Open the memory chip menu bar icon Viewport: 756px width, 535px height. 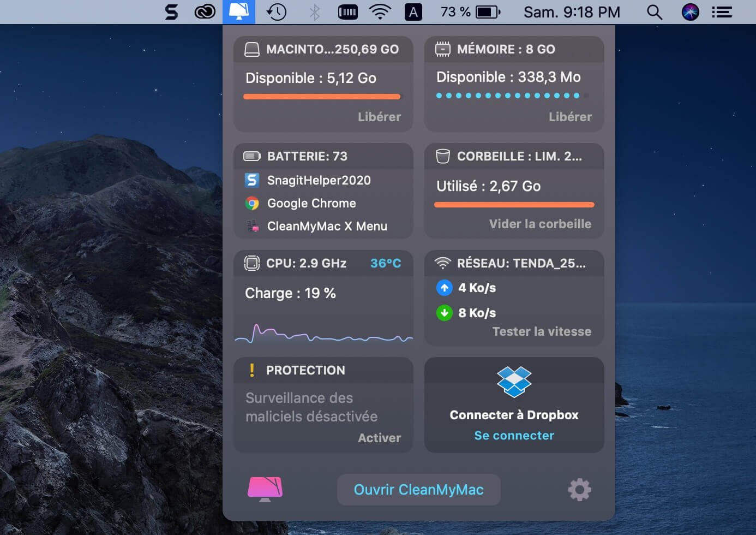tap(347, 12)
